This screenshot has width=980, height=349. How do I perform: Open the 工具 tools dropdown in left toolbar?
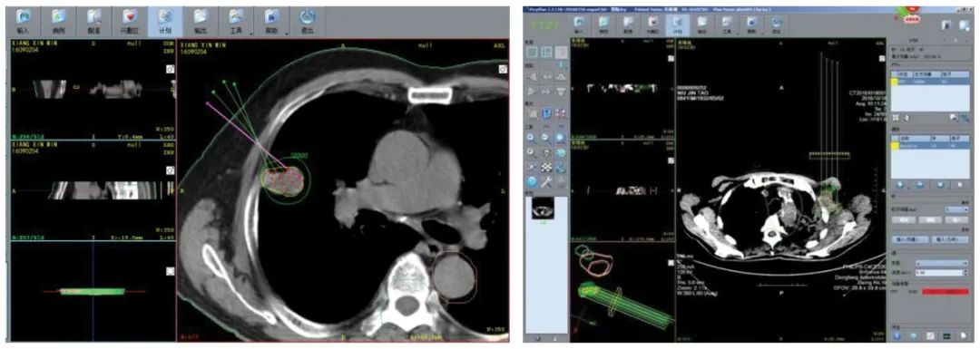tap(237, 21)
